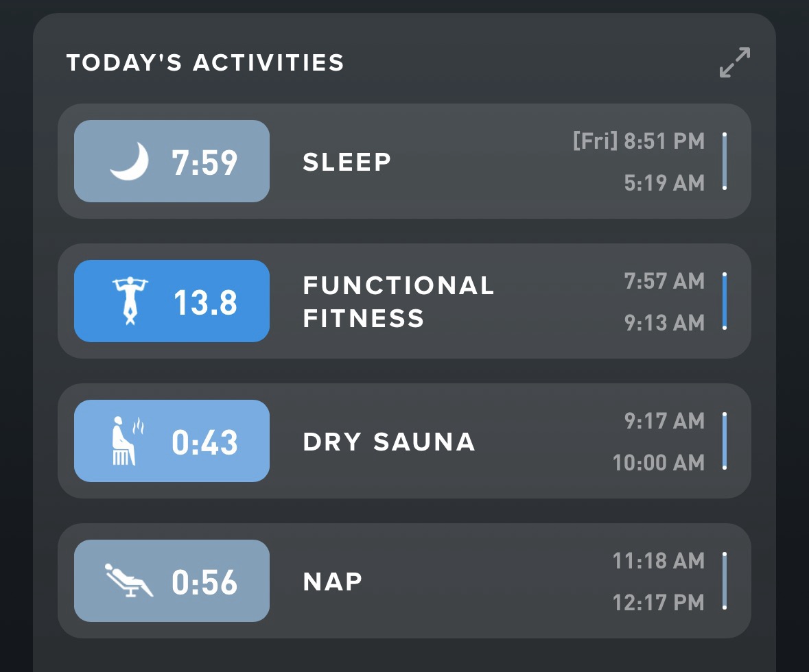Viewport: 809px width, 672px height.
Task: Expand the Today's Activities panel
Action: 734,62
